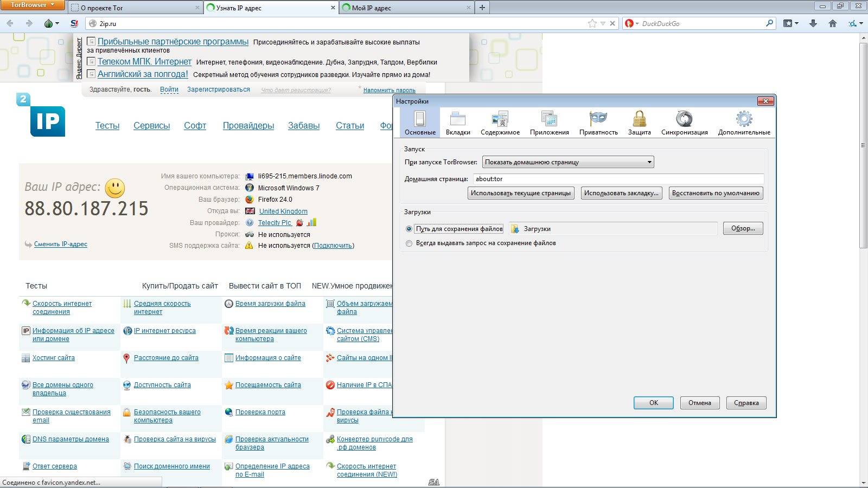Open the Advanced (Дополнительные) gear pane
The width and height of the screenshot is (868, 488).
click(744, 123)
